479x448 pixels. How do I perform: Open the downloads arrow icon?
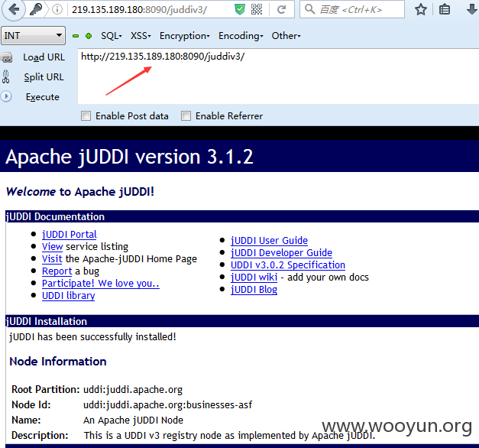[472, 9]
